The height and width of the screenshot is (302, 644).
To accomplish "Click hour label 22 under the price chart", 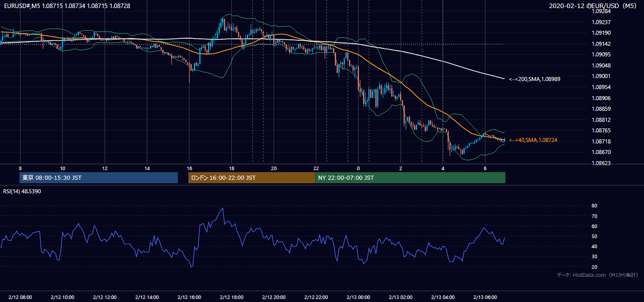I will tap(316, 168).
